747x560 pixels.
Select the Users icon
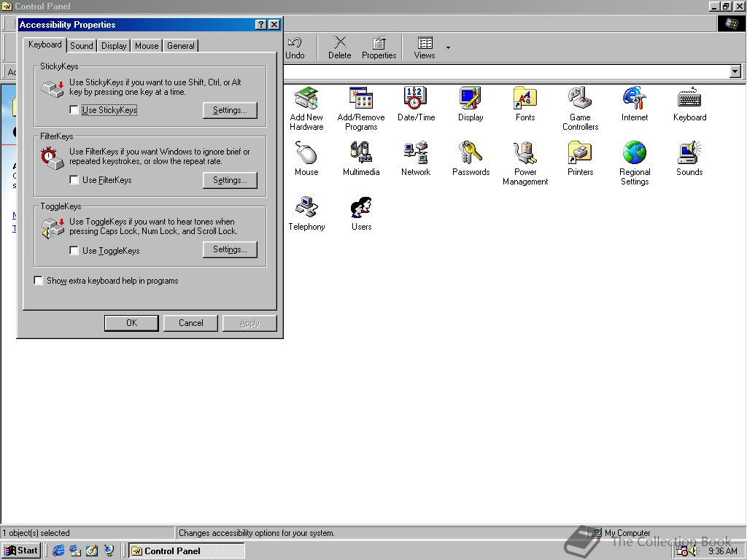pyautogui.click(x=361, y=214)
